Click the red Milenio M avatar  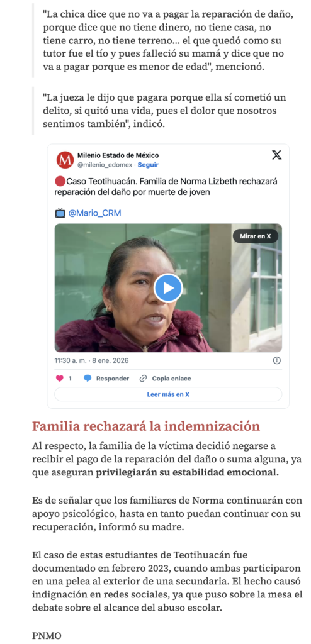[x=65, y=160]
